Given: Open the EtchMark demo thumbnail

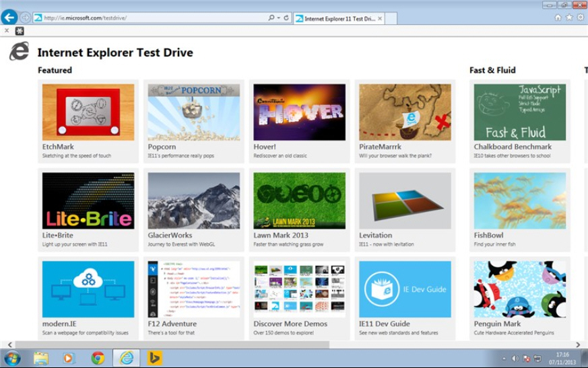Looking at the screenshot, I should [88, 112].
